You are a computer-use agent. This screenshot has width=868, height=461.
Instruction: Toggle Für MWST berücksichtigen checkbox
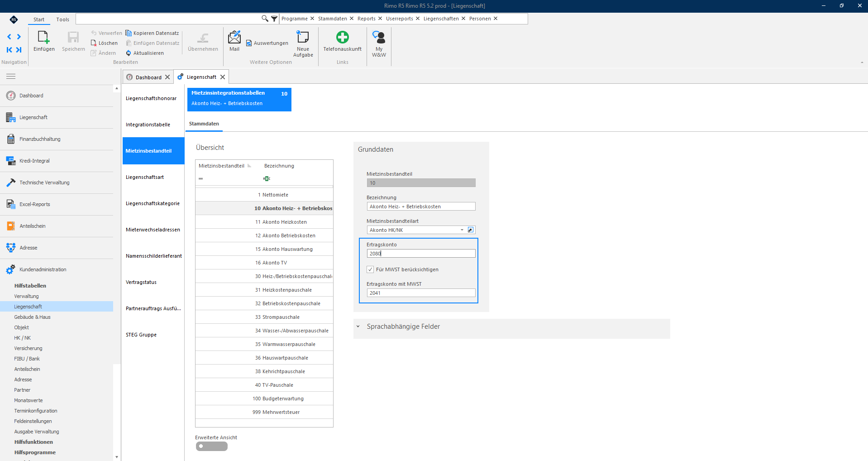pyautogui.click(x=370, y=269)
